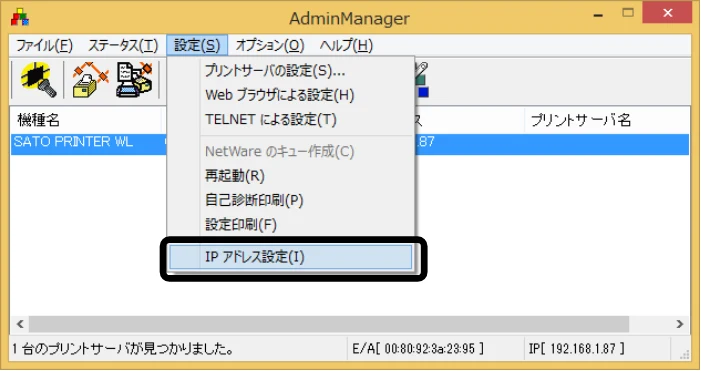Open the オプション(O) menu
The image size is (701, 371).
(270, 45)
